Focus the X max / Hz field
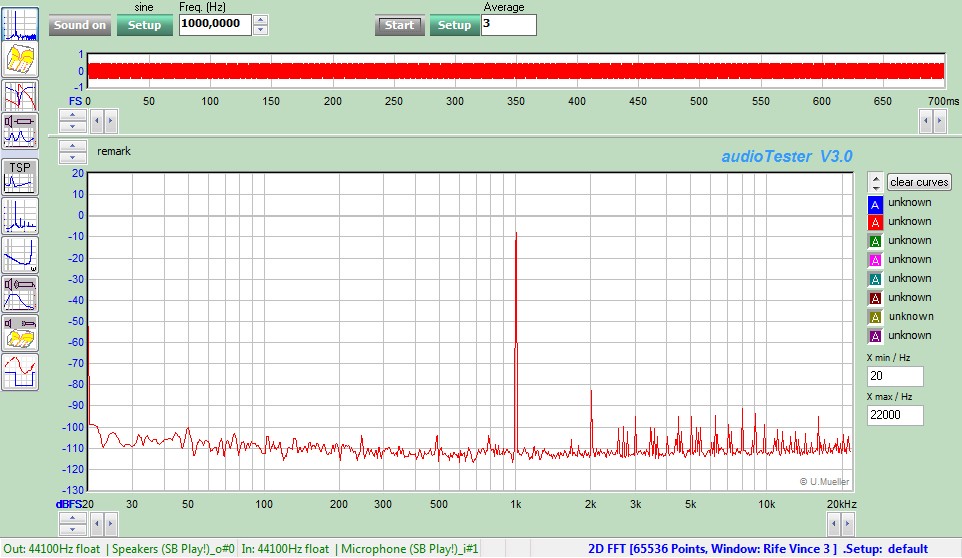Screen dimensions: 962x558 [x=895, y=415]
